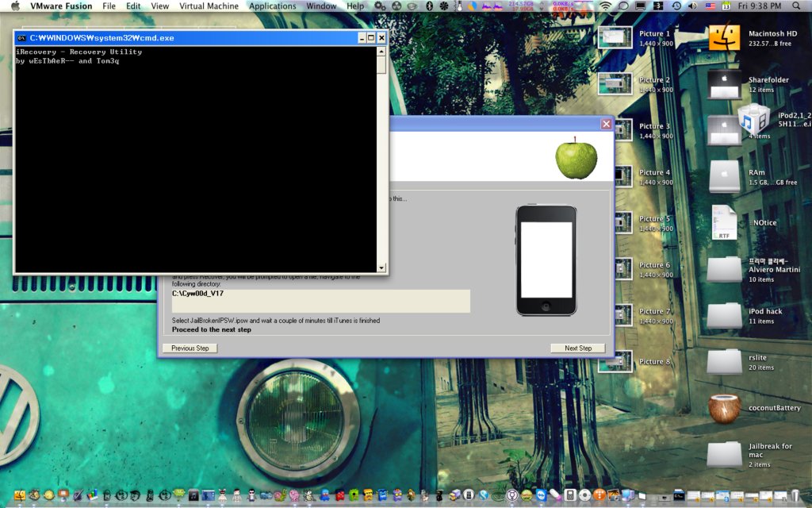Open the Edit menu
The height and width of the screenshot is (508, 812).
133,6
